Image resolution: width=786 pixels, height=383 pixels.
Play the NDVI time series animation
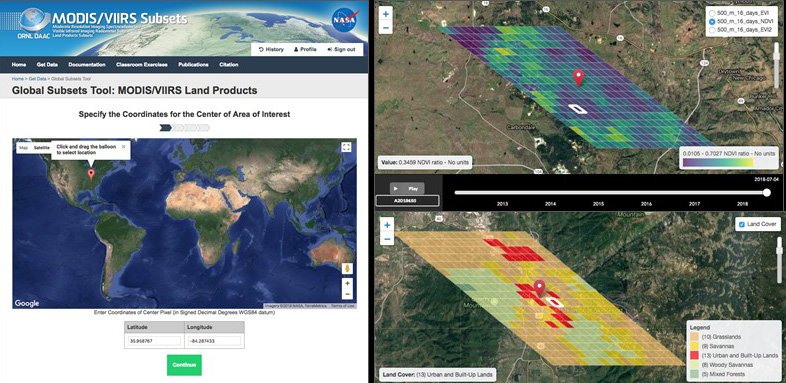point(408,188)
